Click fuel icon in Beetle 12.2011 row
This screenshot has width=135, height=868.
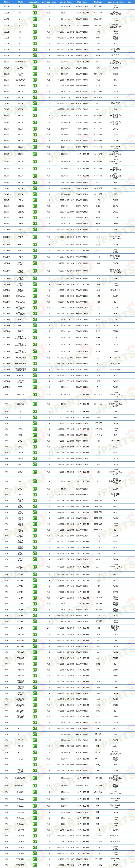35,404
